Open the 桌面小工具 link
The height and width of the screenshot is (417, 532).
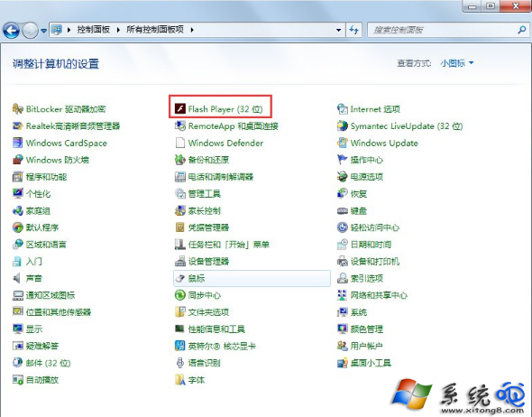(371, 363)
